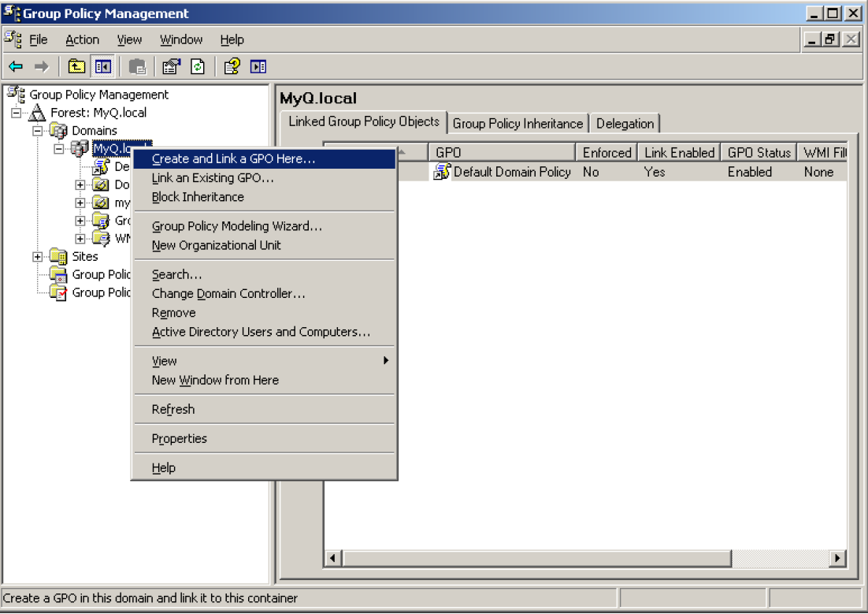The image size is (868, 614).
Task: Click the Help toolbar icon
Action: pos(231,66)
